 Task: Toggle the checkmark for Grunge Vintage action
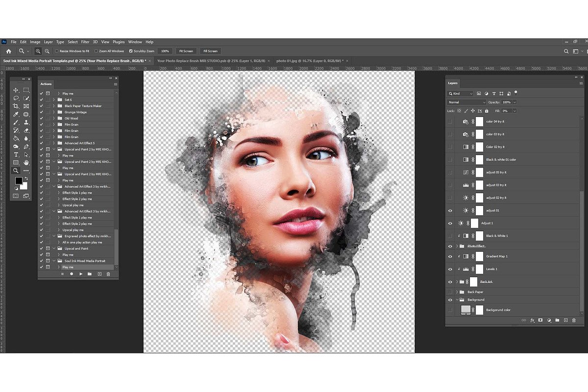(41, 112)
